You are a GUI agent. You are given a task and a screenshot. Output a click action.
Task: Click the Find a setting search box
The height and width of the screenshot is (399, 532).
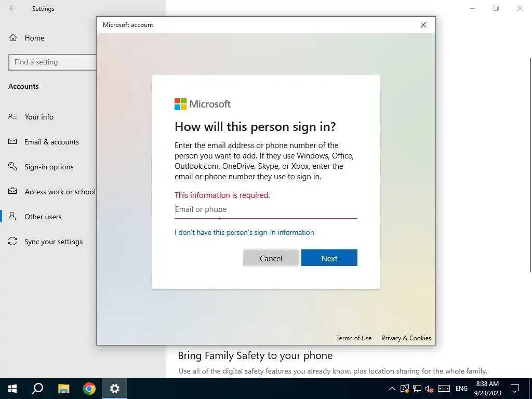(52, 62)
